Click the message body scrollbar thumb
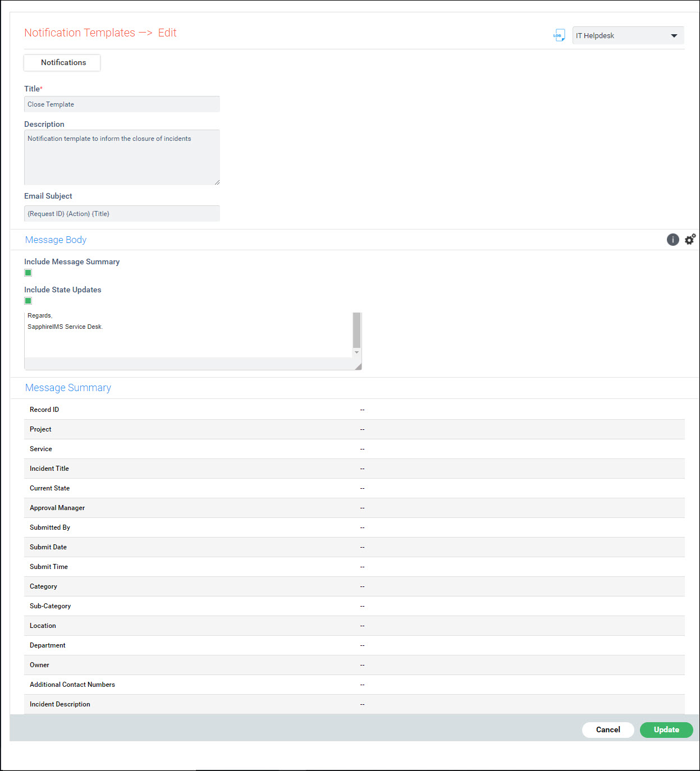 [x=356, y=330]
